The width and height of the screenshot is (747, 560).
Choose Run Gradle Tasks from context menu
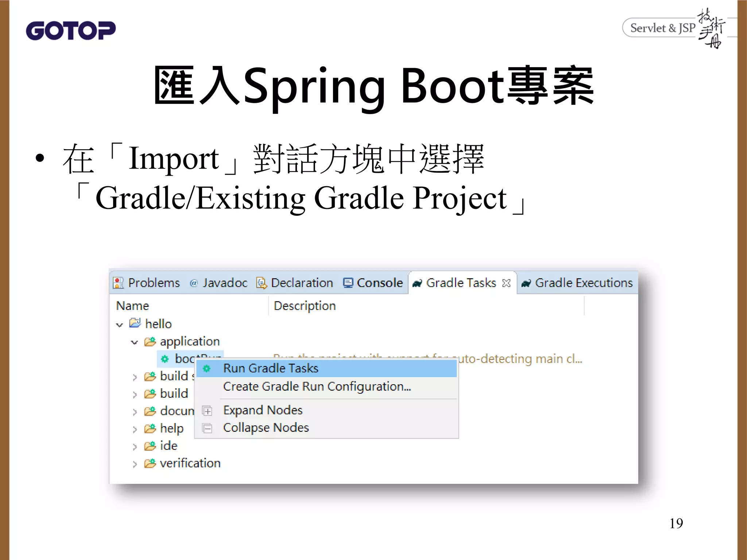pyautogui.click(x=326, y=368)
